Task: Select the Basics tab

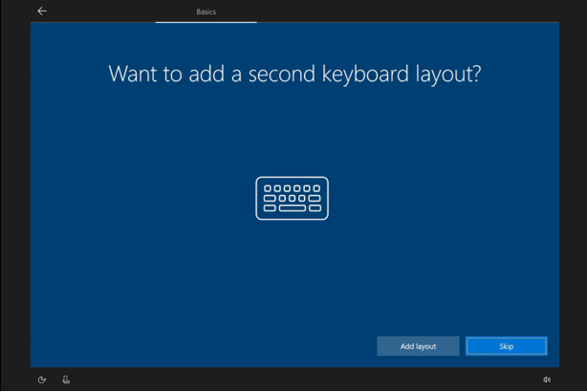Action: pos(206,12)
